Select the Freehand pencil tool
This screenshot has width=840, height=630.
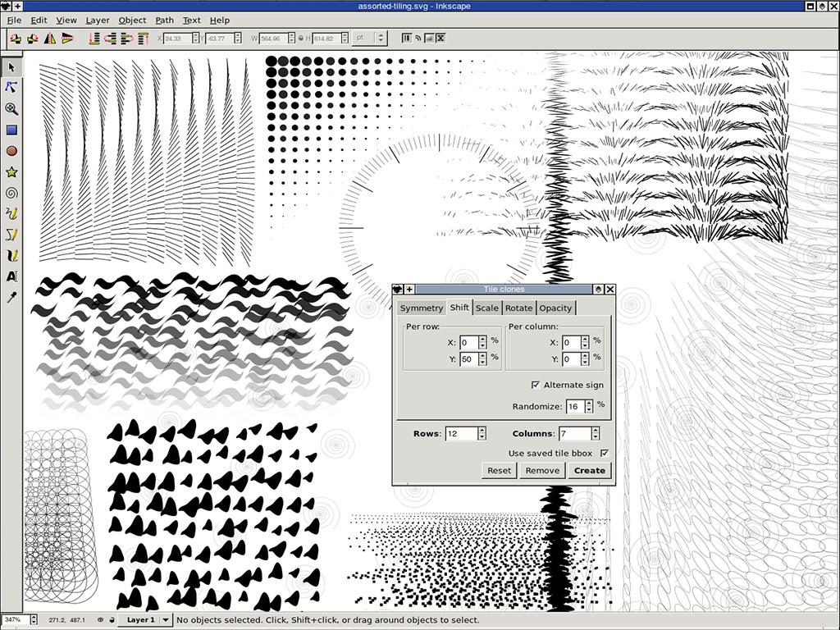pos(11,214)
